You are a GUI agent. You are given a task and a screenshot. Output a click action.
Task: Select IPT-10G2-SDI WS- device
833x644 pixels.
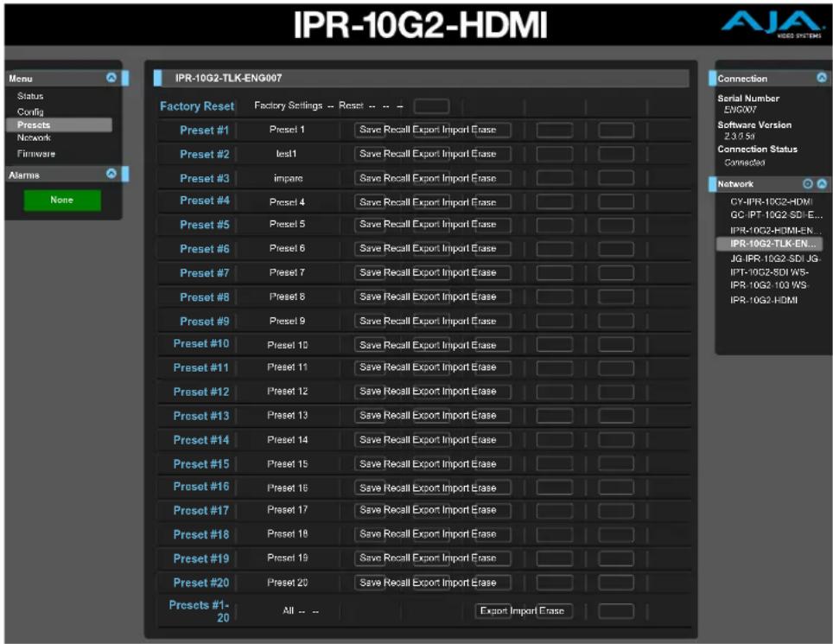click(769, 272)
